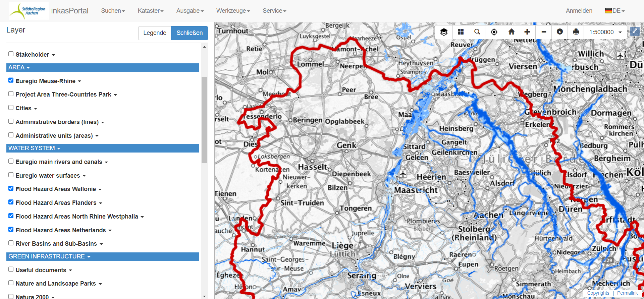This screenshot has height=299, width=644.
Task: Print the map with the printer icon
Action: (x=576, y=32)
